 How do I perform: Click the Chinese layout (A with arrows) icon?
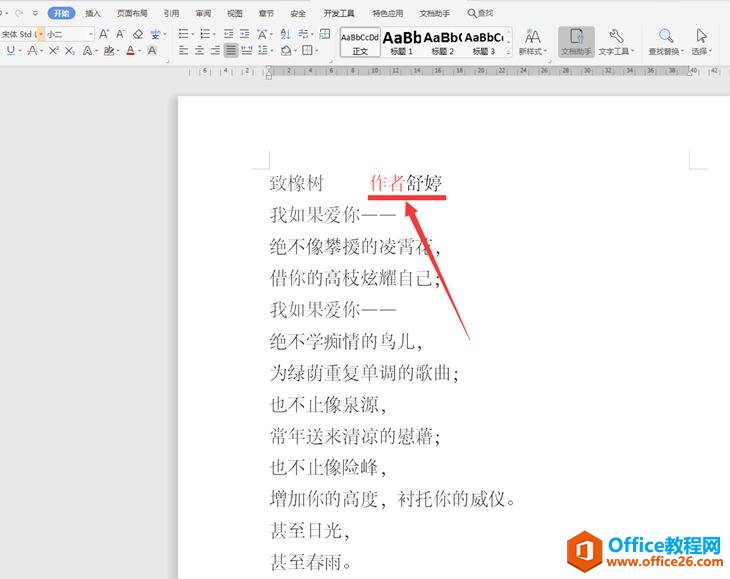coord(262,34)
